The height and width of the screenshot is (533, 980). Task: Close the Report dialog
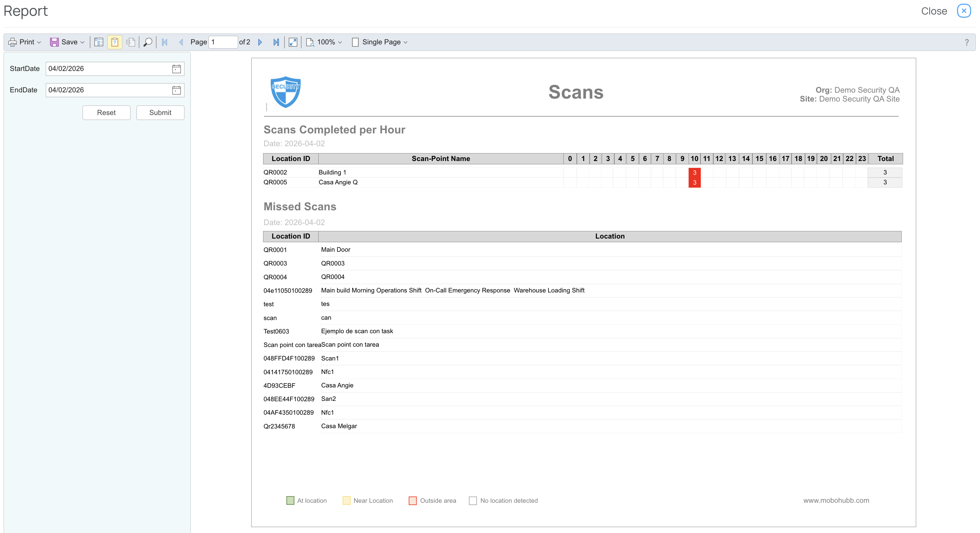(963, 11)
